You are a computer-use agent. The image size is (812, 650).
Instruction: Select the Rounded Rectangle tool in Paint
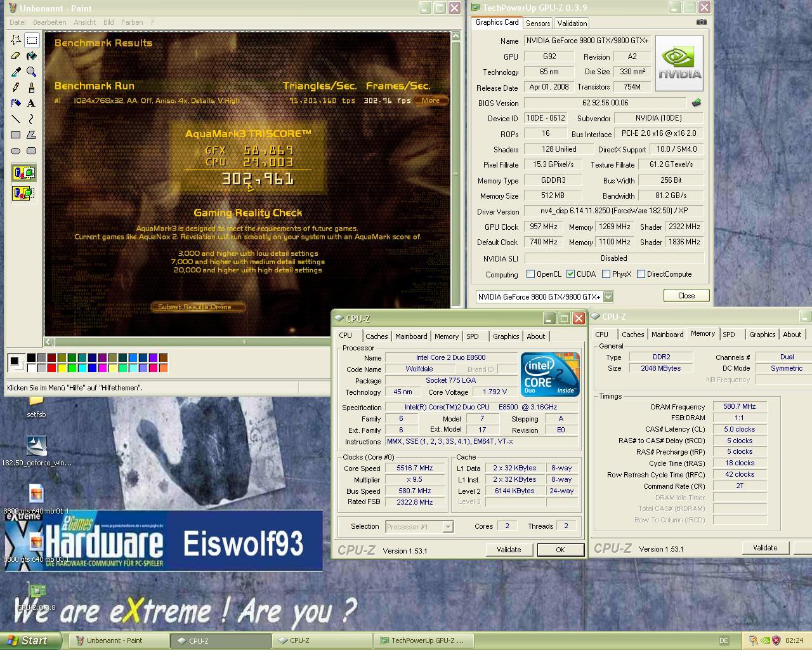(x=32, y=151)
